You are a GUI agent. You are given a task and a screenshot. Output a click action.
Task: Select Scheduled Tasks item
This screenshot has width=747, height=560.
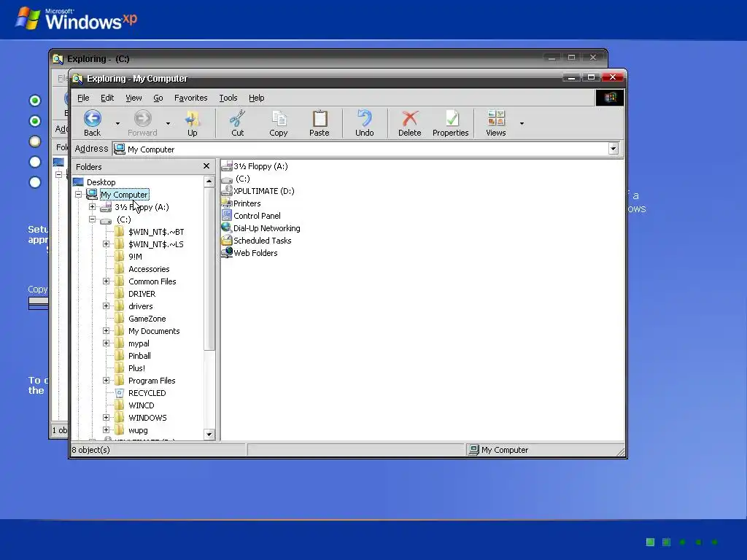[x=256, y=241]
